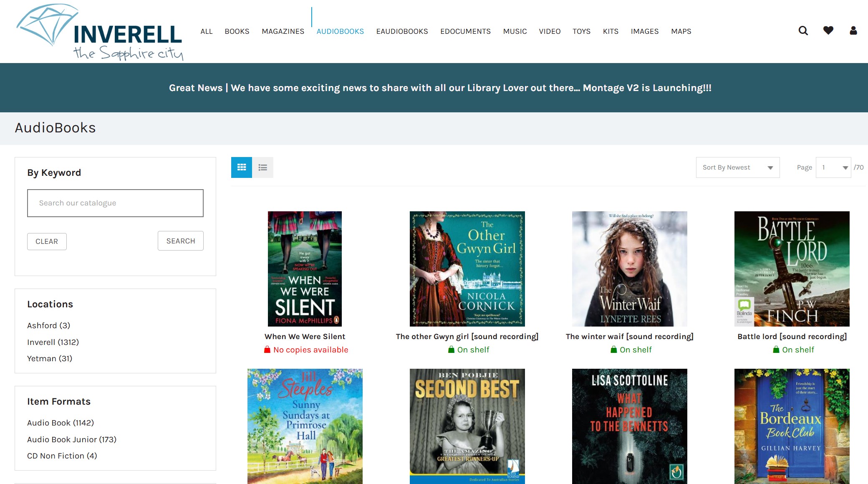This screenshot has width=868, height=484.
Task: Go to the ALL category
Action: (x=206, y=31)
